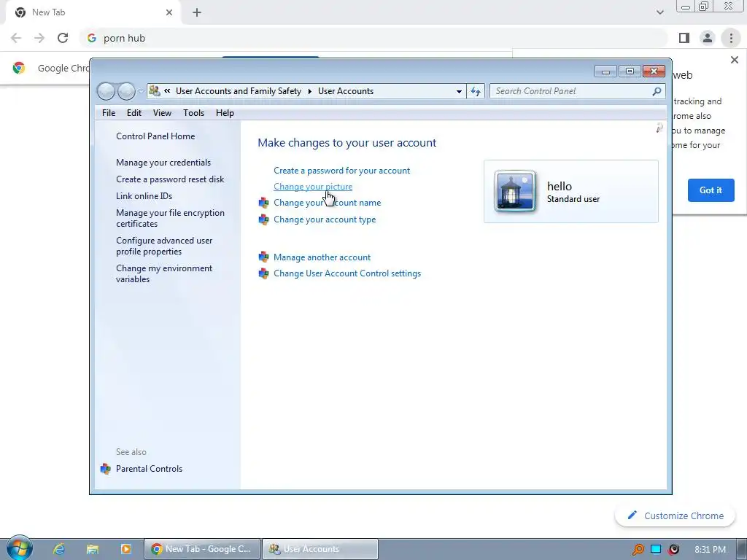Open the Tools menu
747x560 pixels.
(x=193, y=113)
